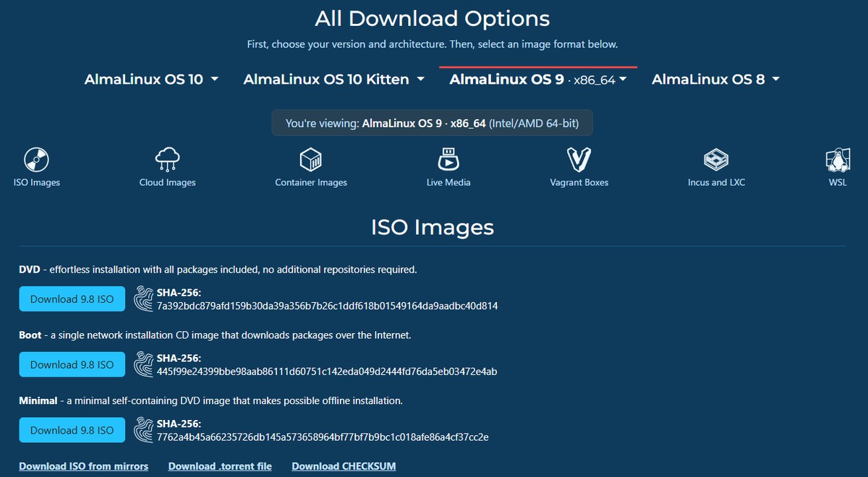This screenshot has height=477, width=868.
Task: Click fingerprint icon beside Boot SHA-256
Action: (x=144, y=364)
